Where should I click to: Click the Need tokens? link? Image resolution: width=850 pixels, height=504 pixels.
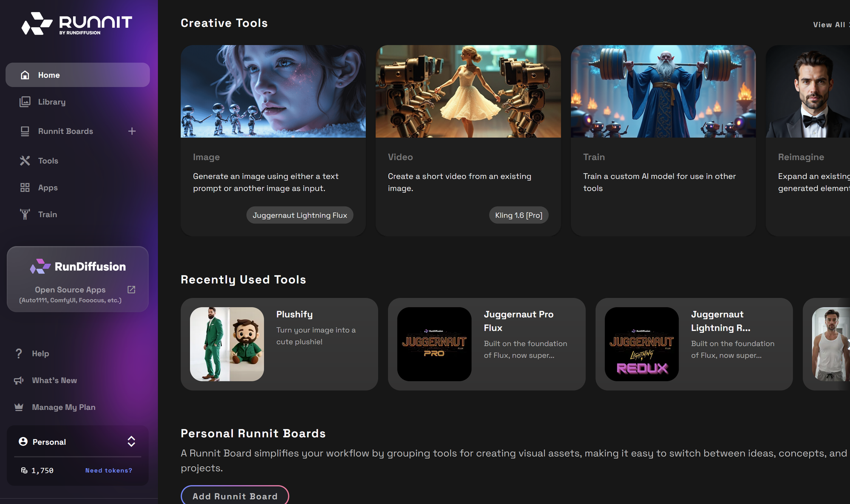tap(108, 470)
